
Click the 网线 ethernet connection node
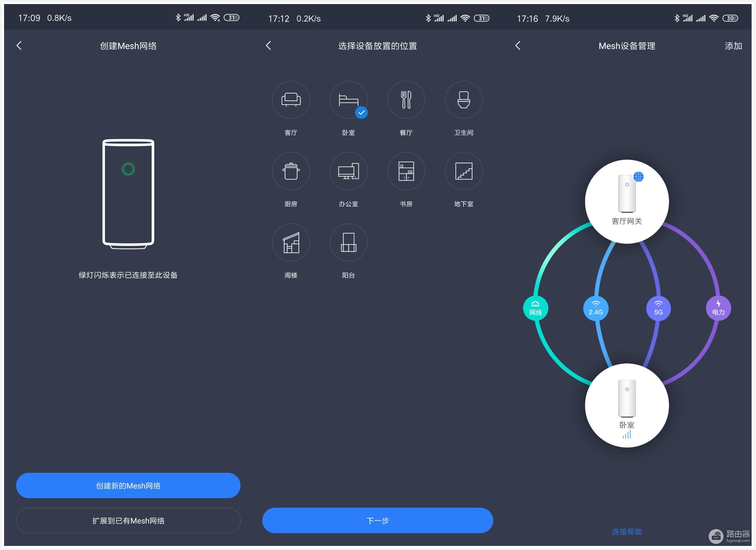click(535, 309)
